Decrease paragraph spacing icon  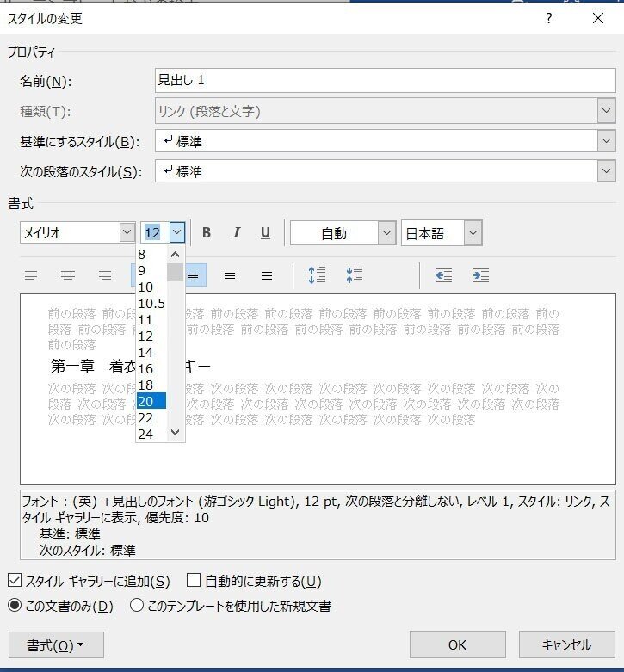tap(354, 275)
